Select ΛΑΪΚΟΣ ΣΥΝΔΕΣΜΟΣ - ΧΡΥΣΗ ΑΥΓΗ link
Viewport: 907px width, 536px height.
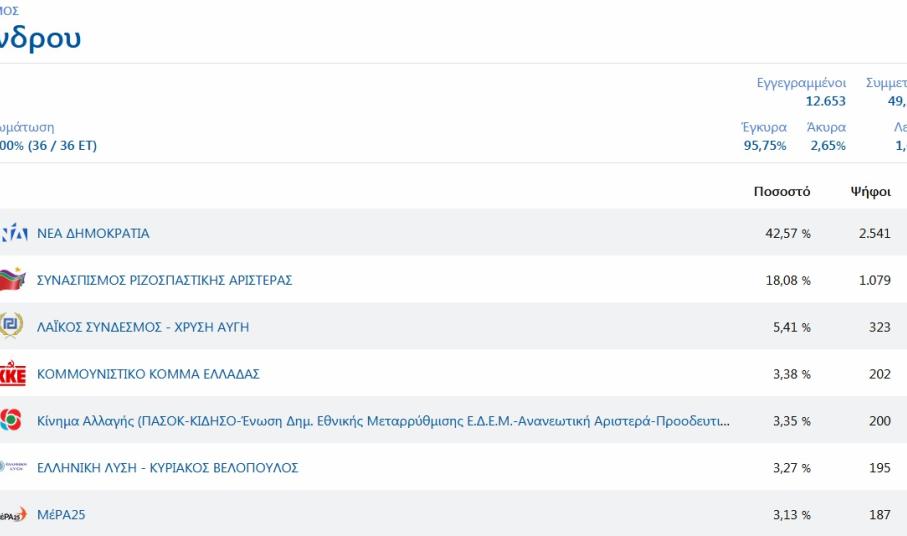(x=143, y=327)
